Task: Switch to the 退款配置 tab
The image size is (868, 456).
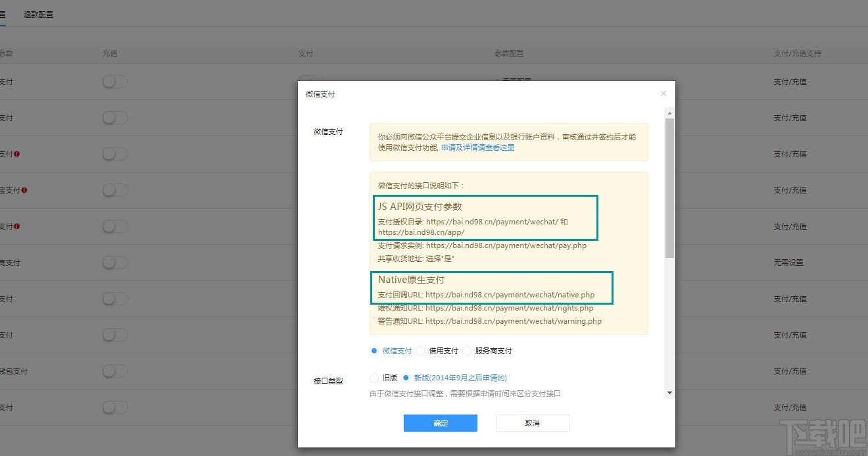Action: click(37, 13)
